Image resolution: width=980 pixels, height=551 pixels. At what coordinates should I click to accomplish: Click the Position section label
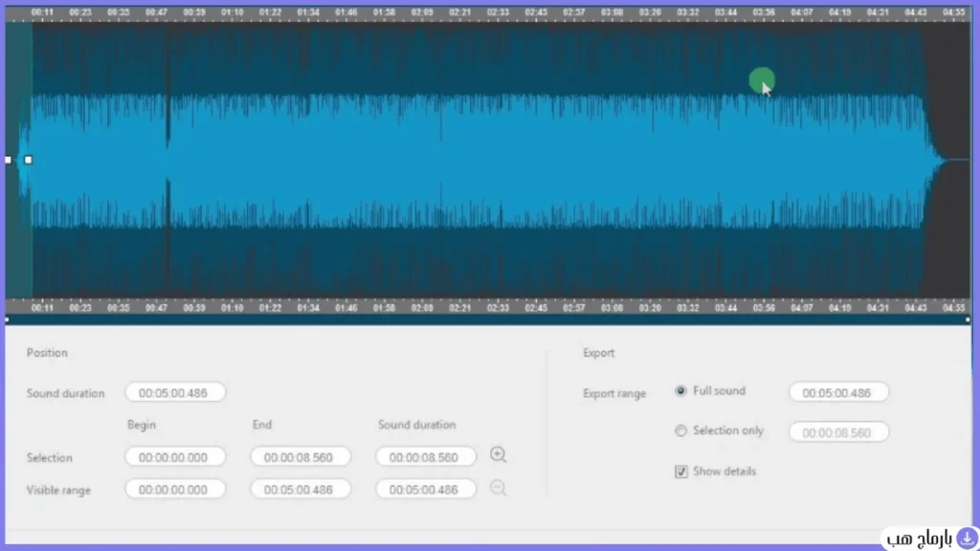pos(47,353)
